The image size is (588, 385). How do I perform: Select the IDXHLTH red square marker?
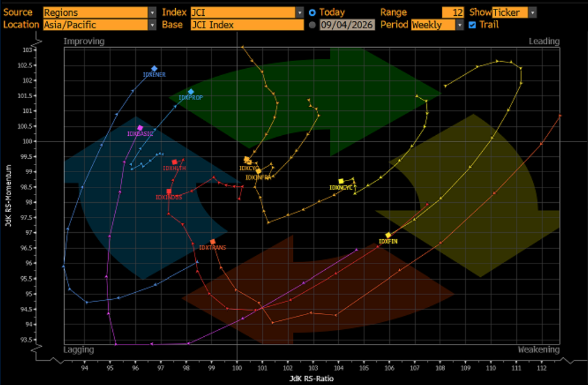pyautogui.click(x=175, y=162)
